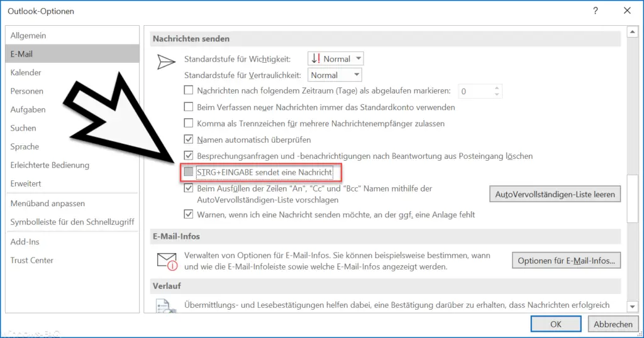Viewport: 644px width, 338px height.
Task: Open the Suchen options category
Action: pos(72,128)
